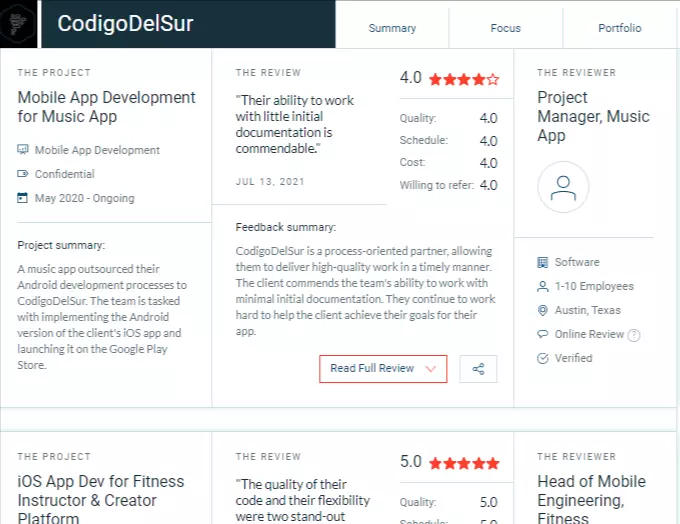680x524 pixels.
Task: Open iOS App Dev for Fitness Instructor title
Action: pyautogui.click(x=101, y=499)
